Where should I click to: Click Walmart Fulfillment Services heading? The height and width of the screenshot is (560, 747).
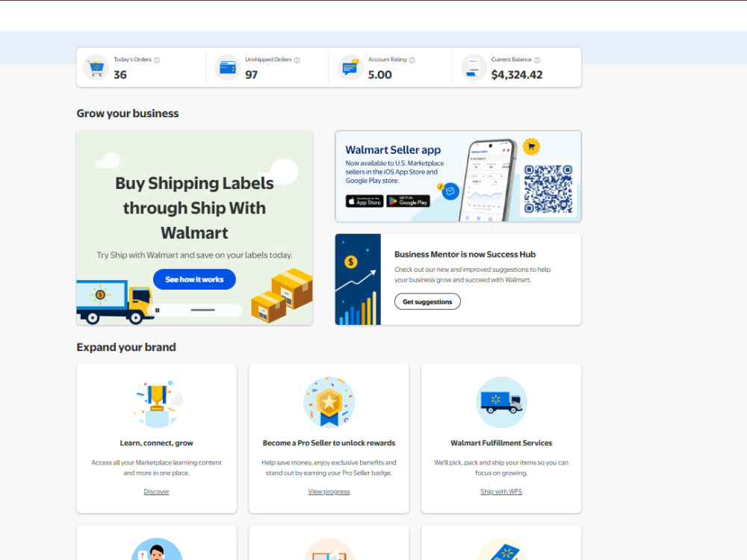coord(501,443)
